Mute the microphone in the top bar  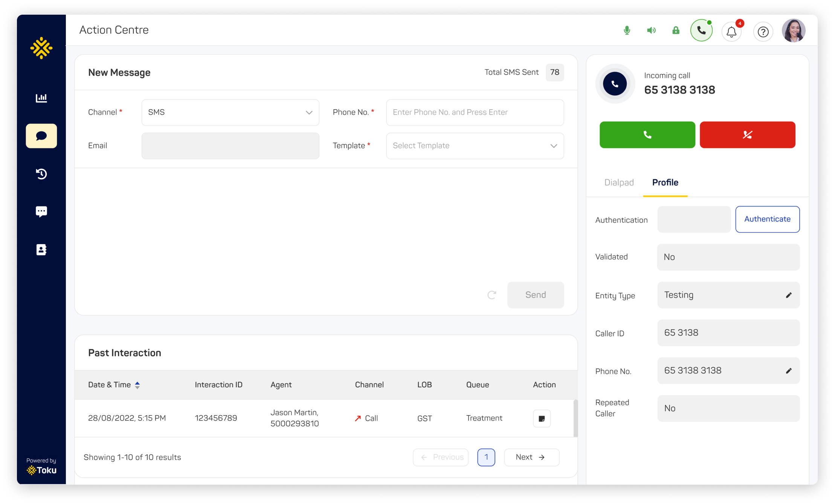coord(627,30)
